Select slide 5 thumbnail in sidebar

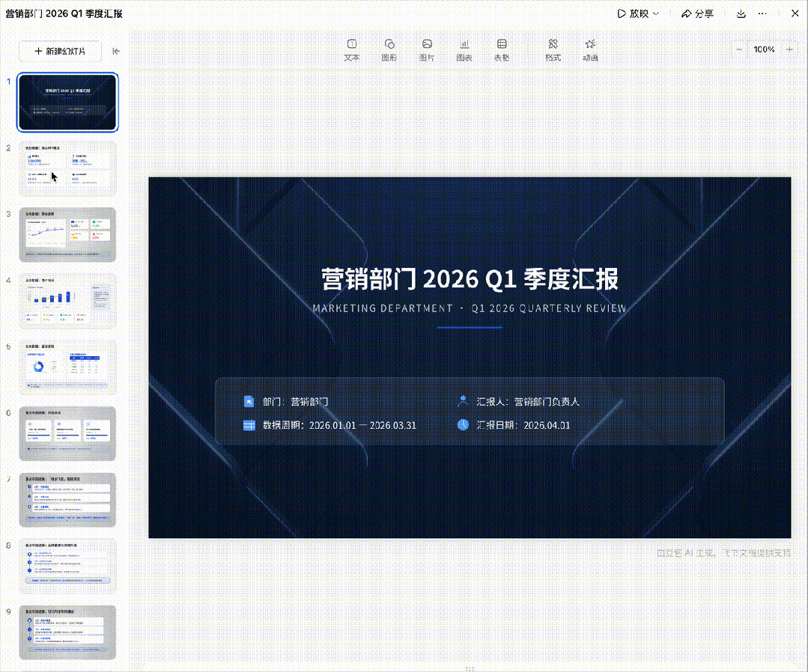tap(67, 367)
